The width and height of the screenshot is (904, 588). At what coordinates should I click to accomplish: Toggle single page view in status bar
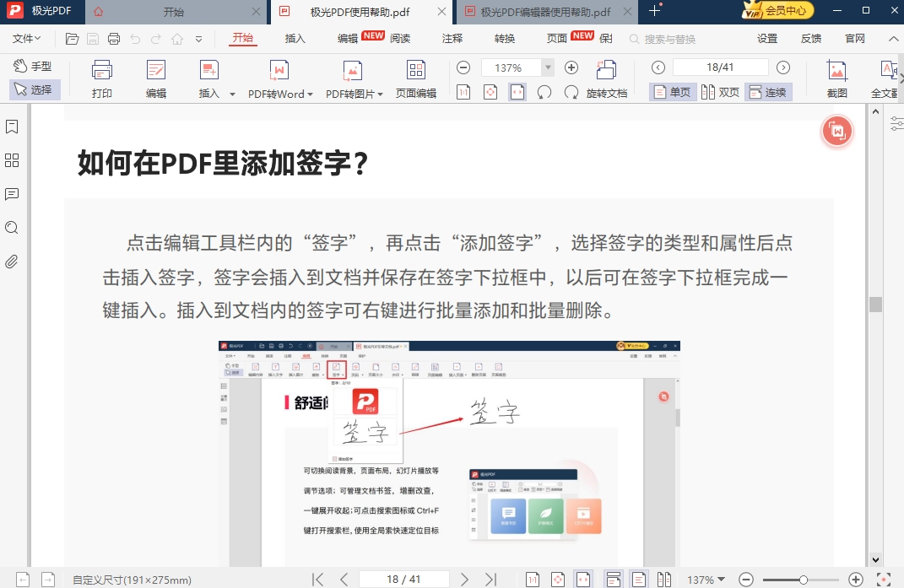[638, 580]
